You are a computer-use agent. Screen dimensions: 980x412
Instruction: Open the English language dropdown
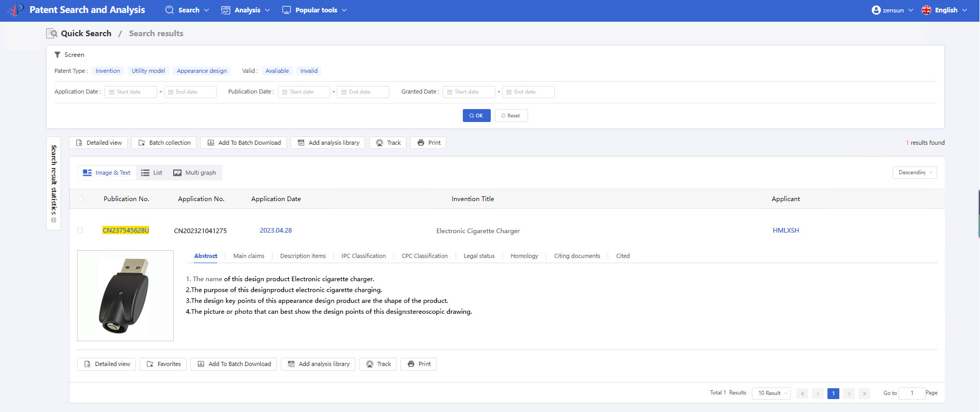pos(944,10)
